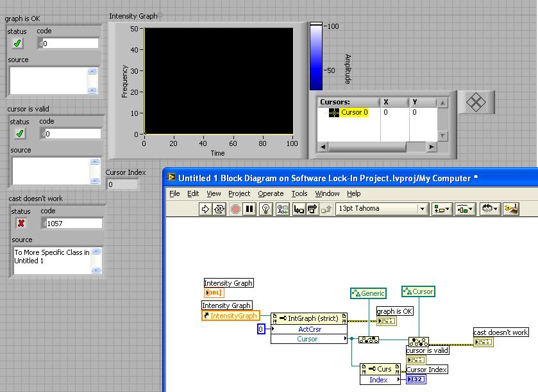Click the Step Into toolbar button
The image size is (538, 392).
pos(299,209)
